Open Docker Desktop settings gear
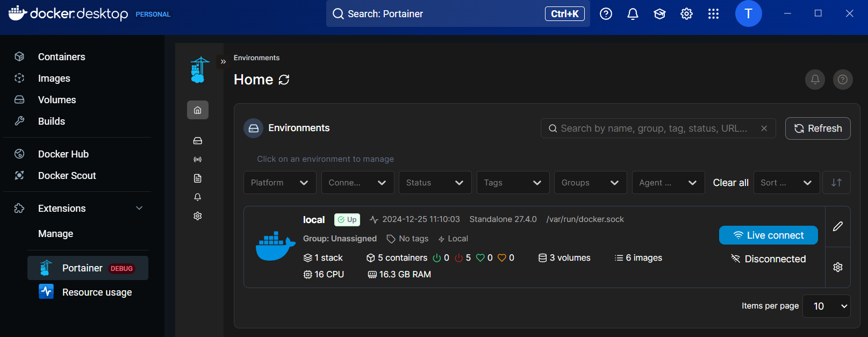This screenshot has height=337, width=868. point(686,14)
